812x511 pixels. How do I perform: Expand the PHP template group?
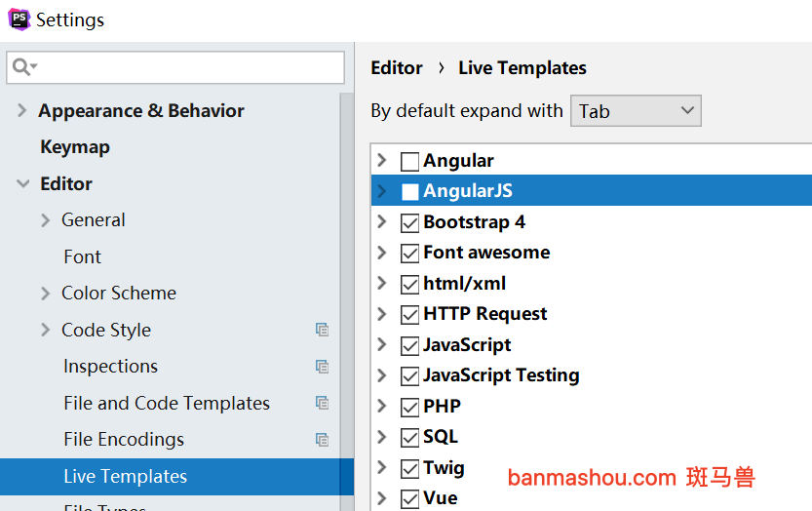point(382,406)
